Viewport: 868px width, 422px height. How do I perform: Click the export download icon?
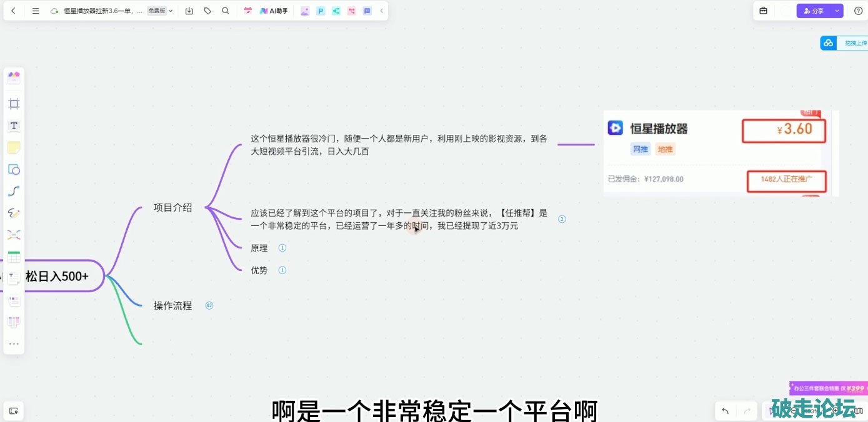click(x=189, y=11)
